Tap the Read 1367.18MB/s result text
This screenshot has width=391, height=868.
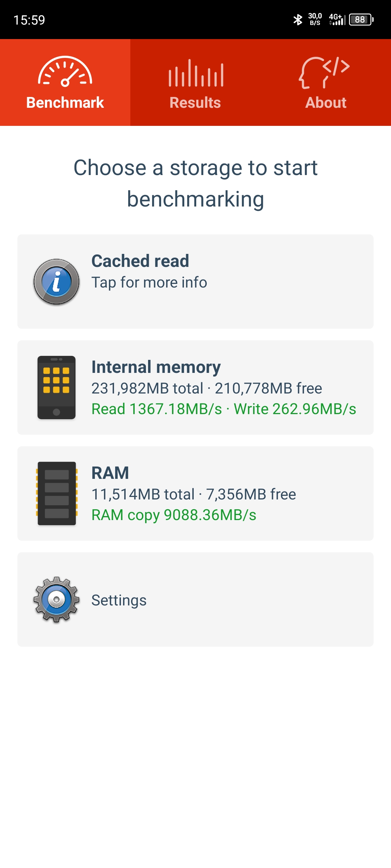157,409
